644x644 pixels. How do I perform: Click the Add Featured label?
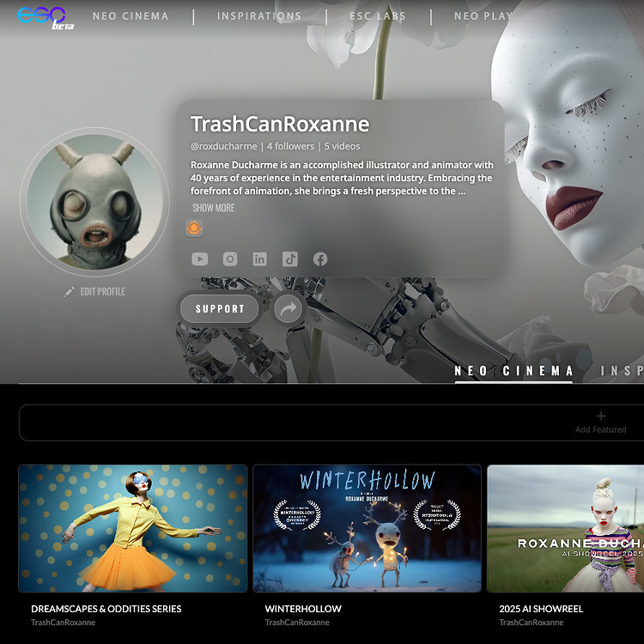[x=600, y=429]
